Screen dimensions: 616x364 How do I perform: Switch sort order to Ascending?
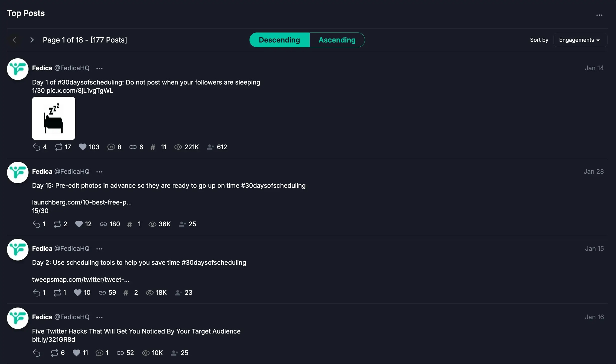[337, 40]
